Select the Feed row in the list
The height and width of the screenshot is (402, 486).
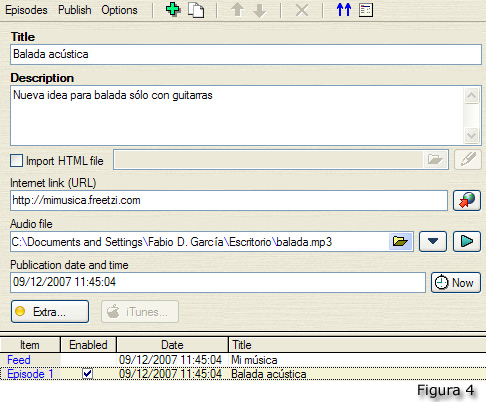click(243, 360)
